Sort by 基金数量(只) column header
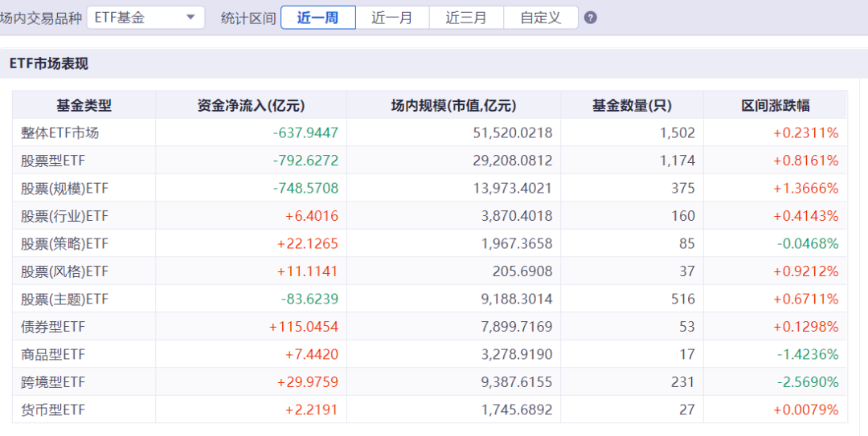868x436 pixels. 633,105
